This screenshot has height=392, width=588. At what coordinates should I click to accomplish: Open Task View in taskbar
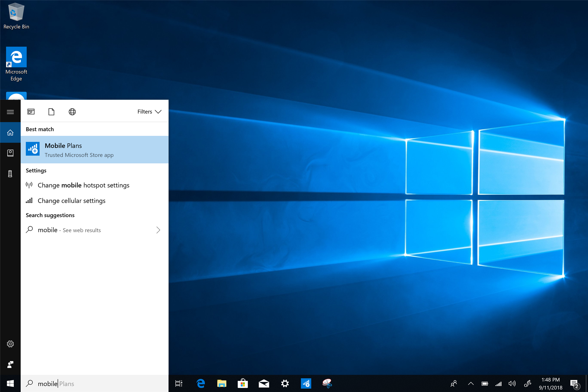click(x=179, y=384)
